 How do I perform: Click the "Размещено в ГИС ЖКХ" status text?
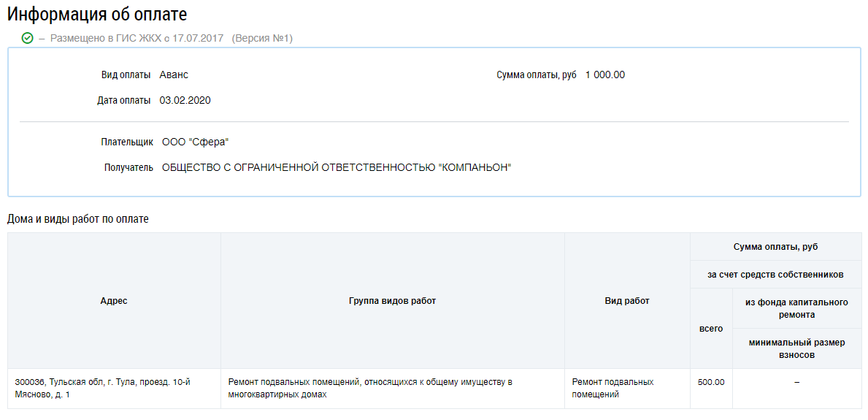(137, 38)
